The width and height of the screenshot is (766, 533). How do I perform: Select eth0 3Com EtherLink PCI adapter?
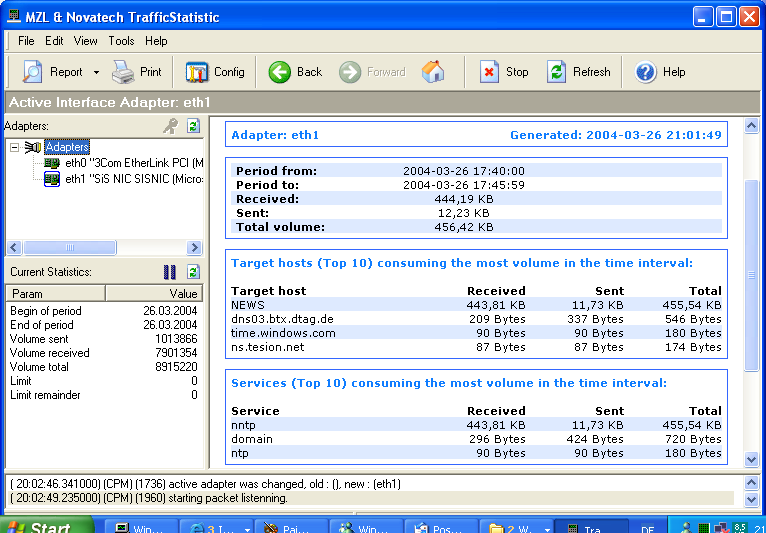point(134,163)
